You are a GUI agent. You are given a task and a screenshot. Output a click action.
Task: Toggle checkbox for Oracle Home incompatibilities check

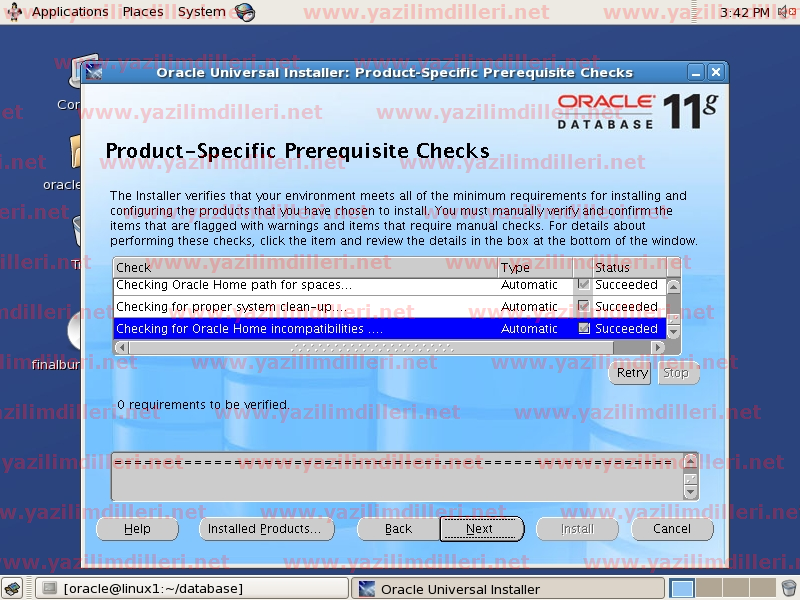(584, 329)
